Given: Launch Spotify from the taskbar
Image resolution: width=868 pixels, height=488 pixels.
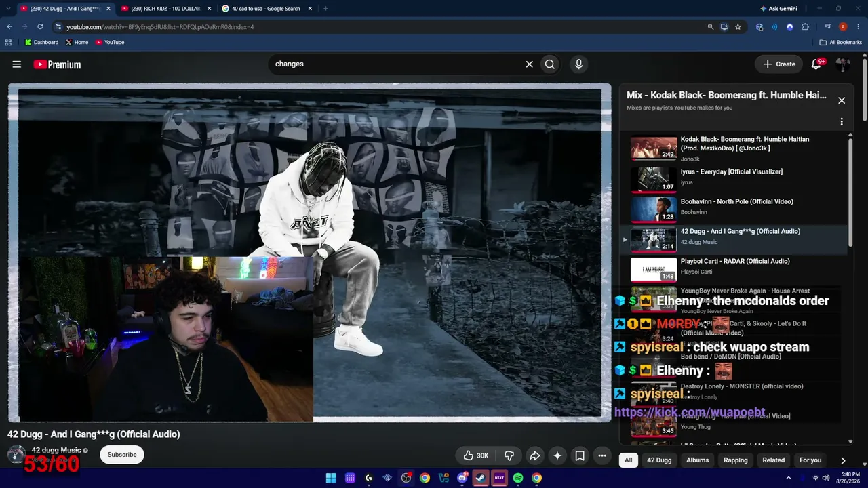Looking at the screenshot, I should 518,478.
